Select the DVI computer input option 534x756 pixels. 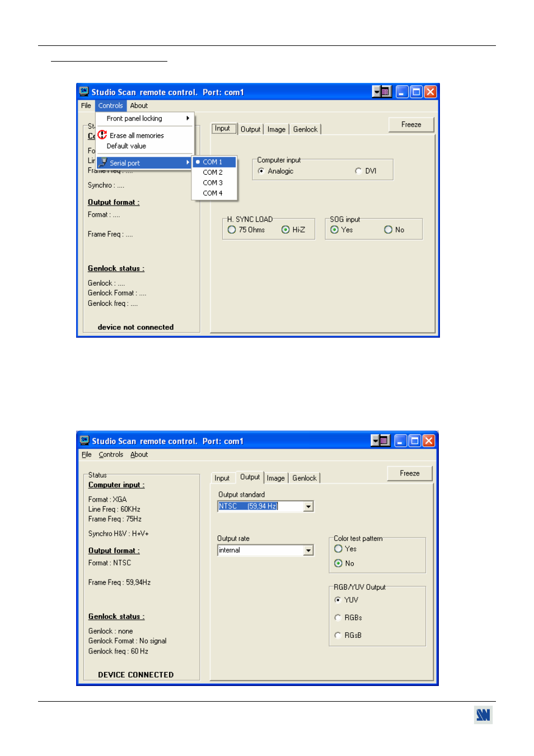pos(358,171)
